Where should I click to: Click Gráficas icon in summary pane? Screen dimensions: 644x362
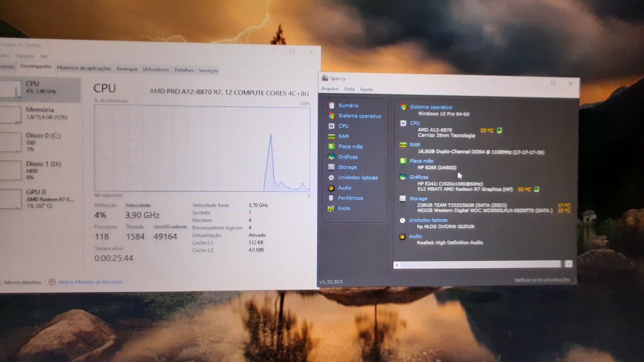click(402, 177)
